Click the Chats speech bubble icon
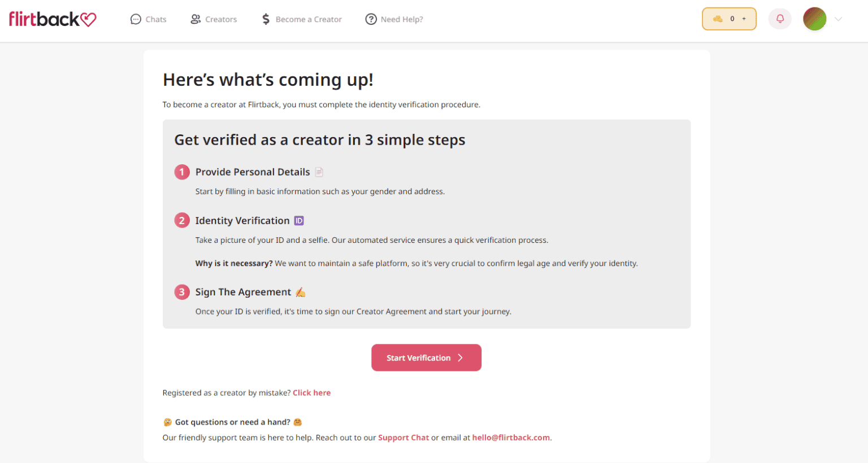Viewport: 868px width, 463px height. tap(136, 19)
